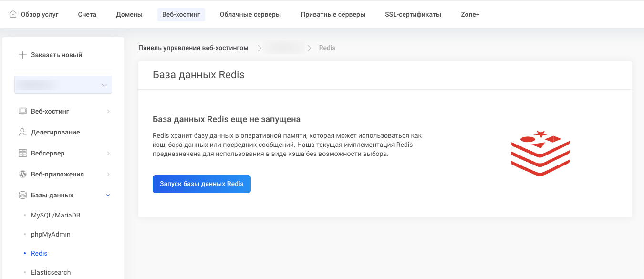The image size is (644, 279).
Task: Expand the Вебсервер submenu arrow
Action: coord(108,153)
